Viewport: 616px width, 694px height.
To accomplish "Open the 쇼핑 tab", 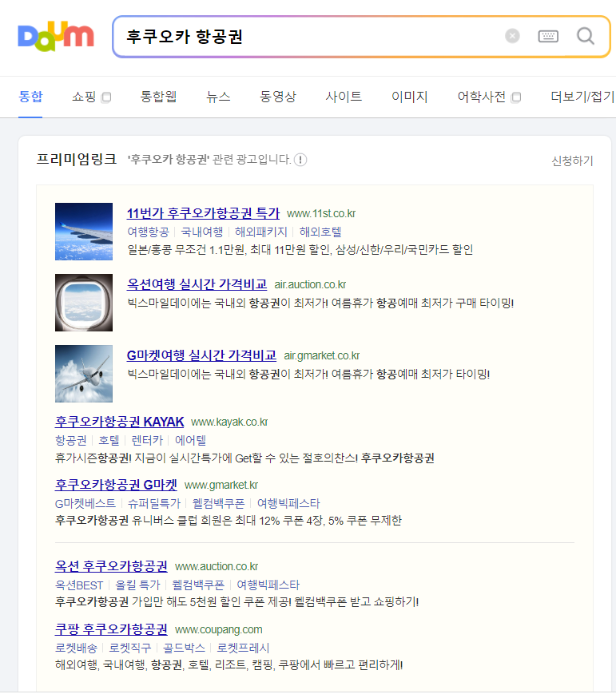I will [84, 97].
